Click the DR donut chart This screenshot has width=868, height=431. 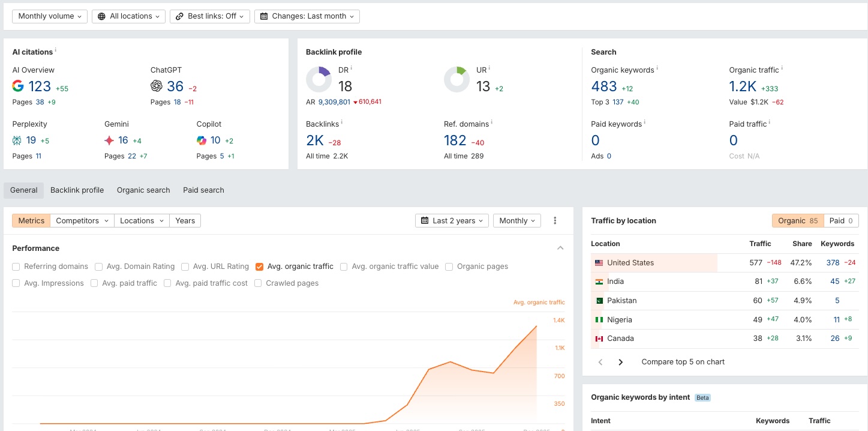pyautogui.click(x=319, y=79)
